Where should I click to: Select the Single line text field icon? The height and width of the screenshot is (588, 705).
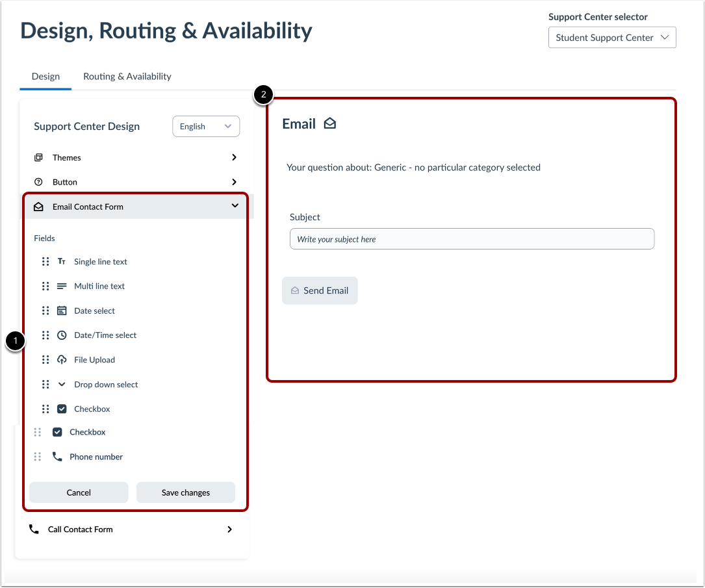tap(61, 261)
